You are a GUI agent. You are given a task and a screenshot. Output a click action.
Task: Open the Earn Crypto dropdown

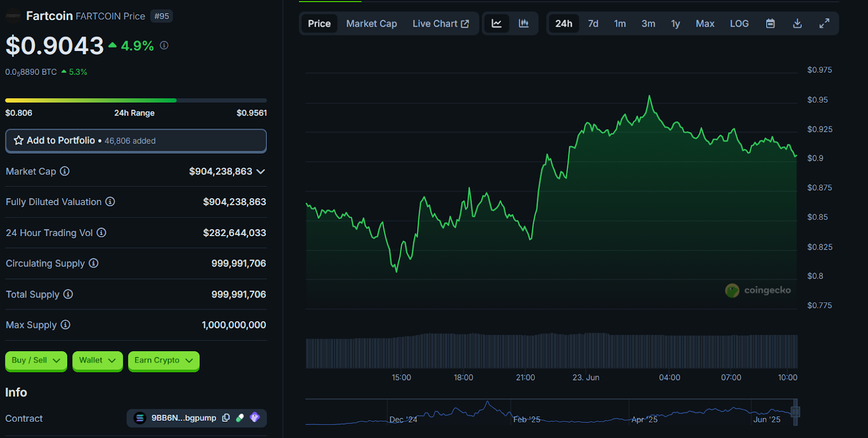(164, 360)
